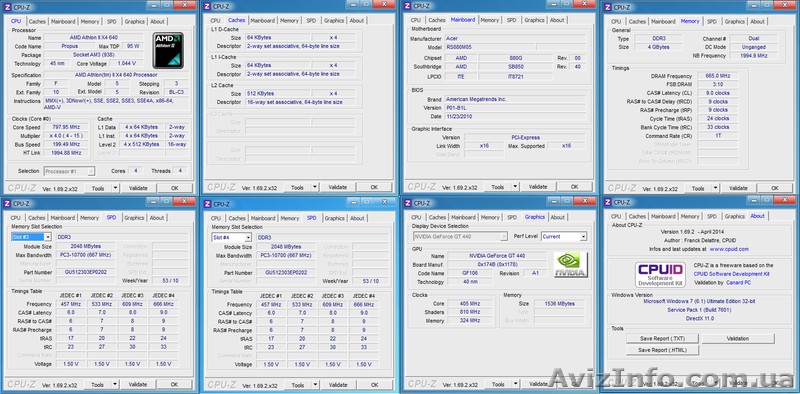Open the www.cpuid.com link
The height and width of the screenshot is (394, 800).
(x=729, y=249)
